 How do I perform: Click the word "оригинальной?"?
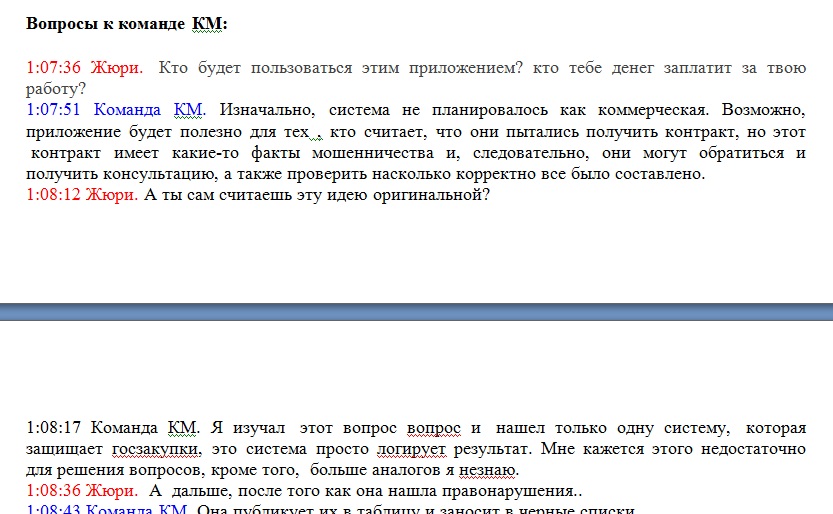(431, 195)
